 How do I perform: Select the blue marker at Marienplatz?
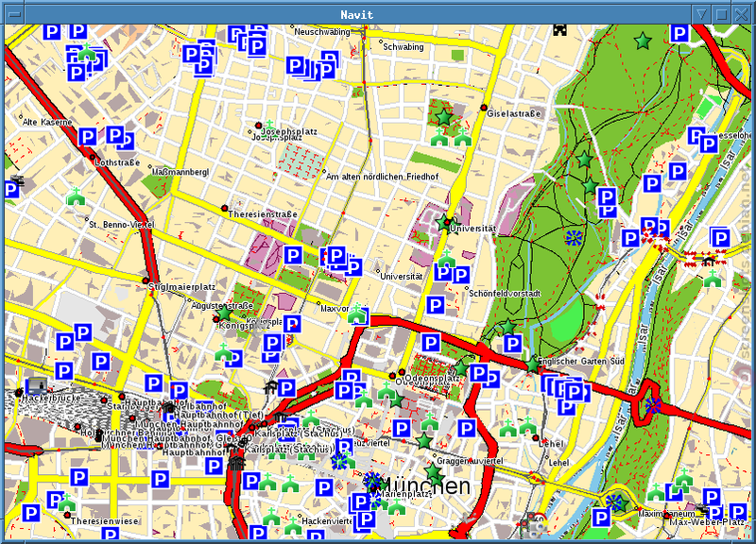pyautogui.click(x=372, y=481)
